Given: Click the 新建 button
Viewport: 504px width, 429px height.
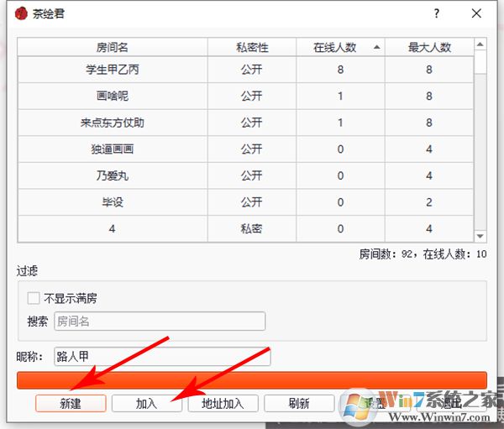Looking at the screenshot, I should click(x=71, y=403).
